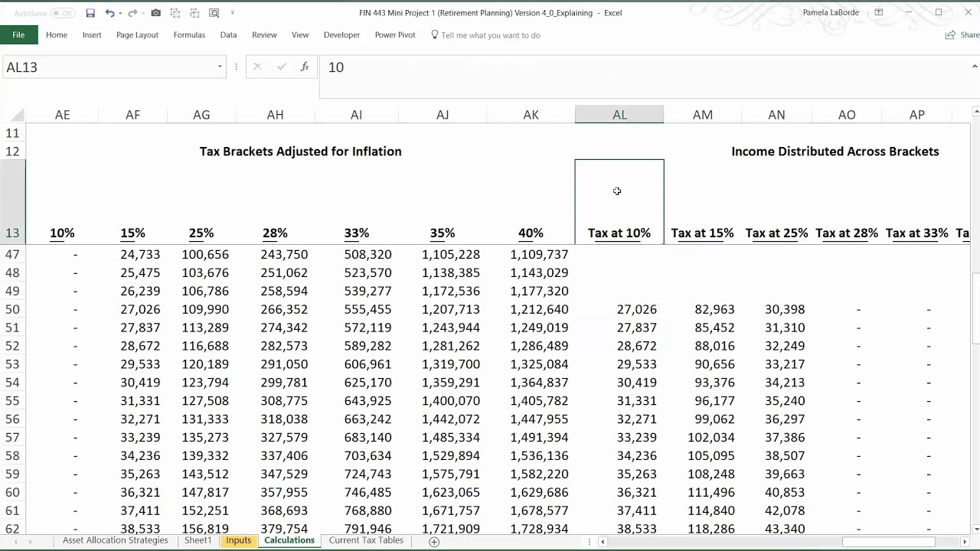Open the File tab
The image size is (980, 551).
[18, 34]
